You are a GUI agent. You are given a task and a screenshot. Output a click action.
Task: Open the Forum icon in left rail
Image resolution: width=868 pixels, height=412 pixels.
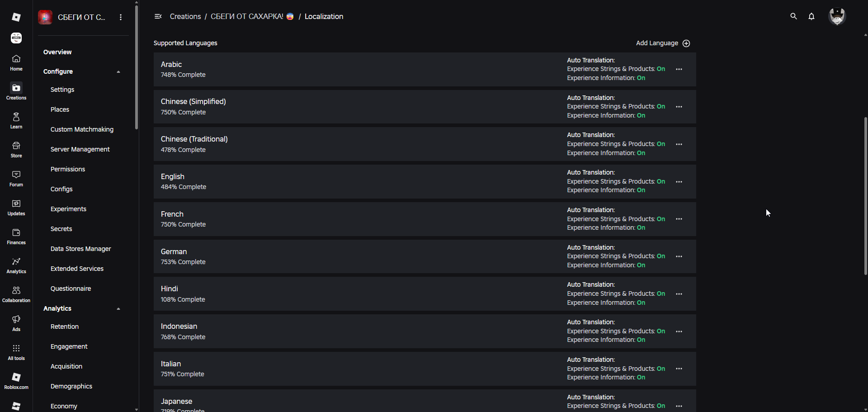point(16,178)
